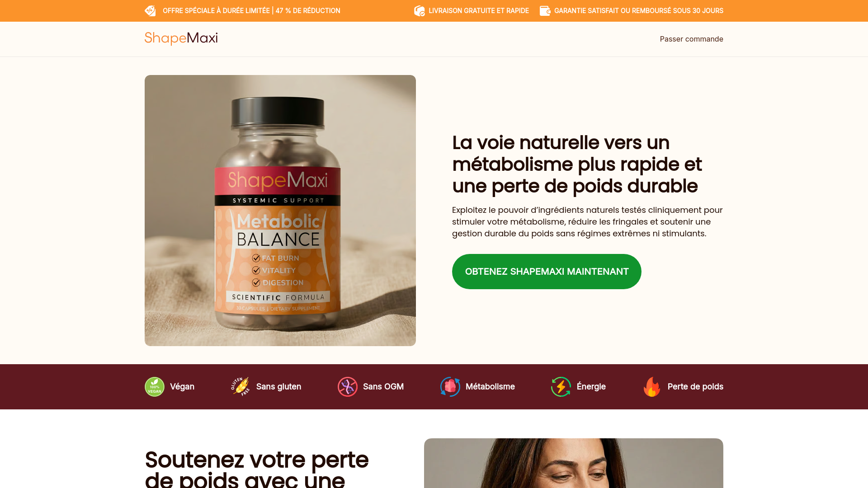Click the 47 % de réduction offer text

point(308,11)
